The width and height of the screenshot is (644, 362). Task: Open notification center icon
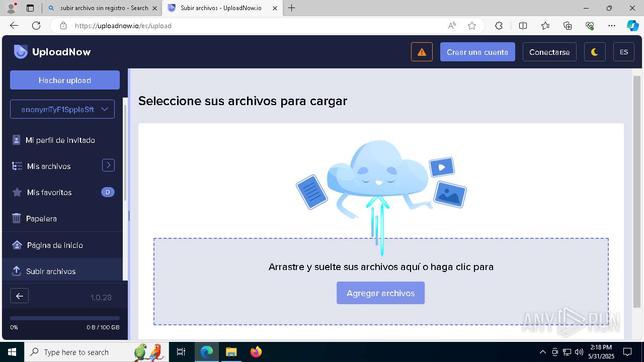(627, 352)
